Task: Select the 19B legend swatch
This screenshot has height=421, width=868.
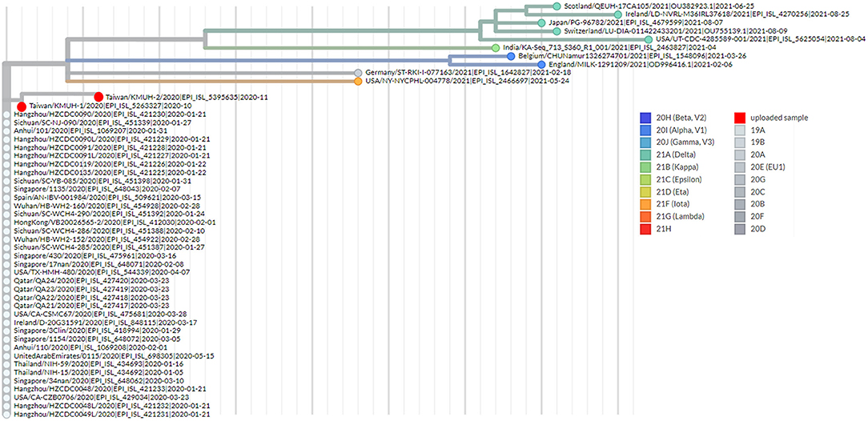Action: click(x=740, y=142)
